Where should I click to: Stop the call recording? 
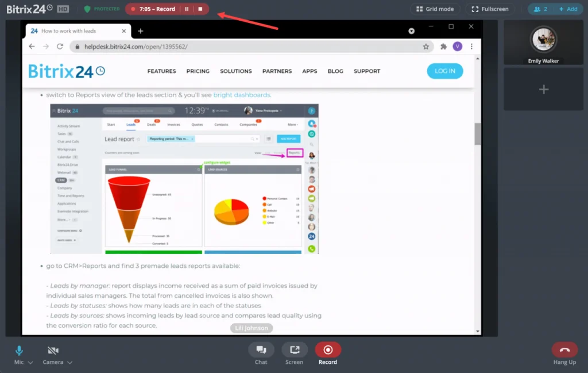point(200,9)
